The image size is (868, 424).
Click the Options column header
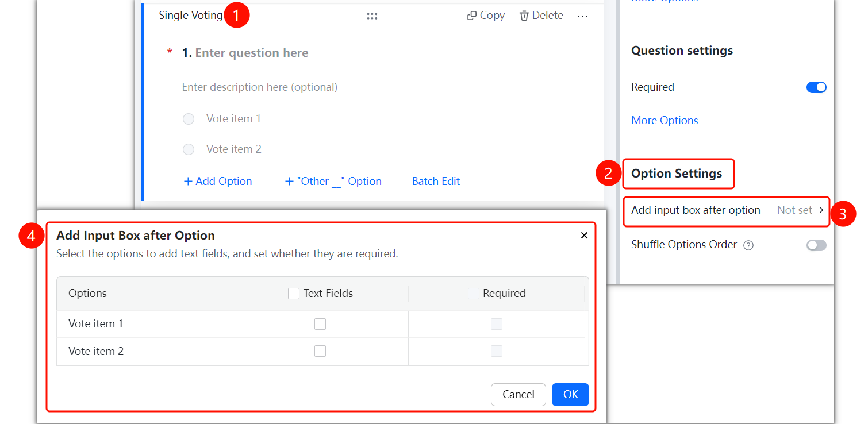point(87,294)
